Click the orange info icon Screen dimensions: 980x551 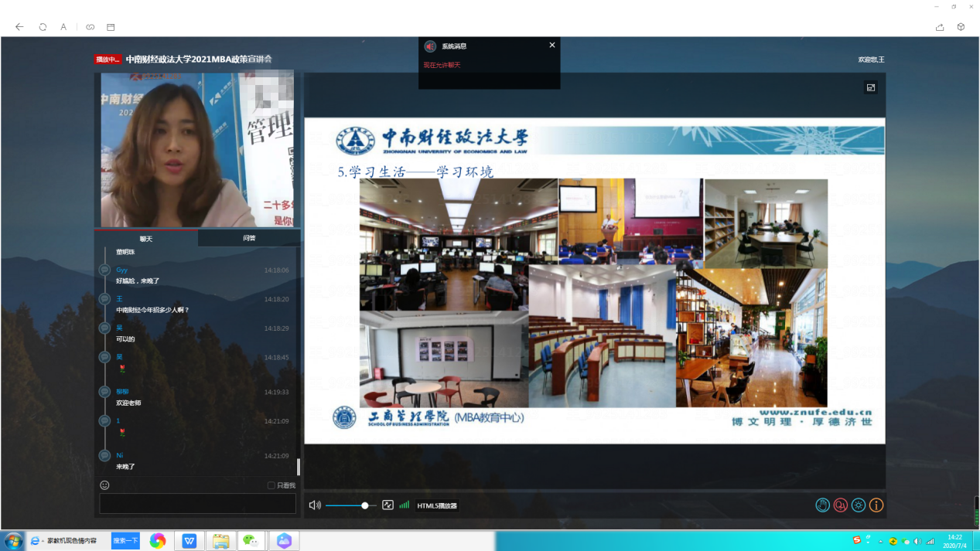tap(876, 505)
